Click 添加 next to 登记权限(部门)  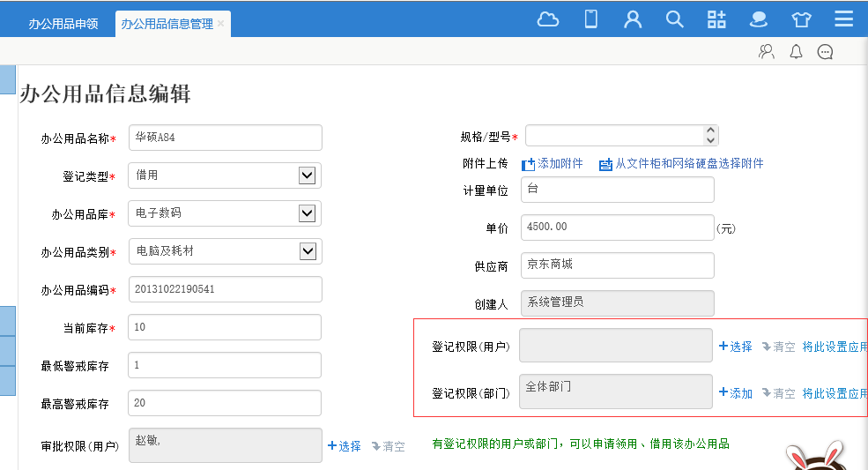pos(736,393)
